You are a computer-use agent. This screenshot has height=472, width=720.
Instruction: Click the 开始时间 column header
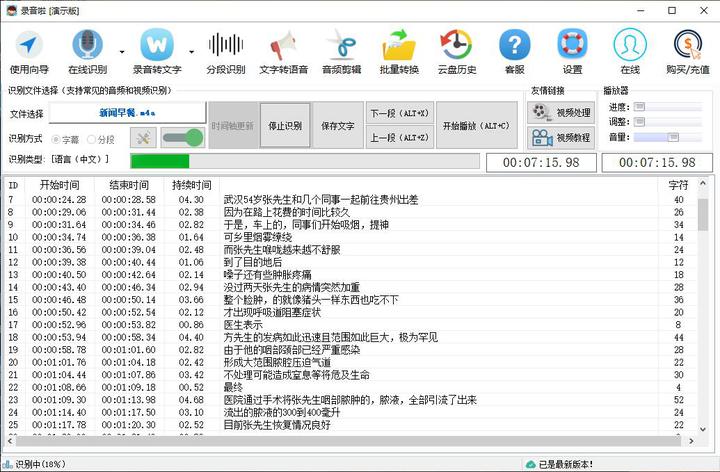coord(60,185)
